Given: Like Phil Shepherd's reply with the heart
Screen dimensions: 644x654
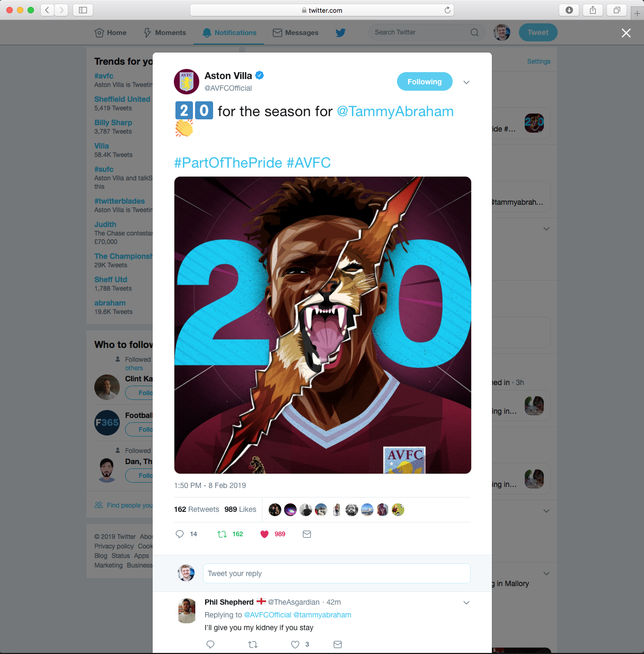Looking at the screenshot, I should (x=295, y=644).
